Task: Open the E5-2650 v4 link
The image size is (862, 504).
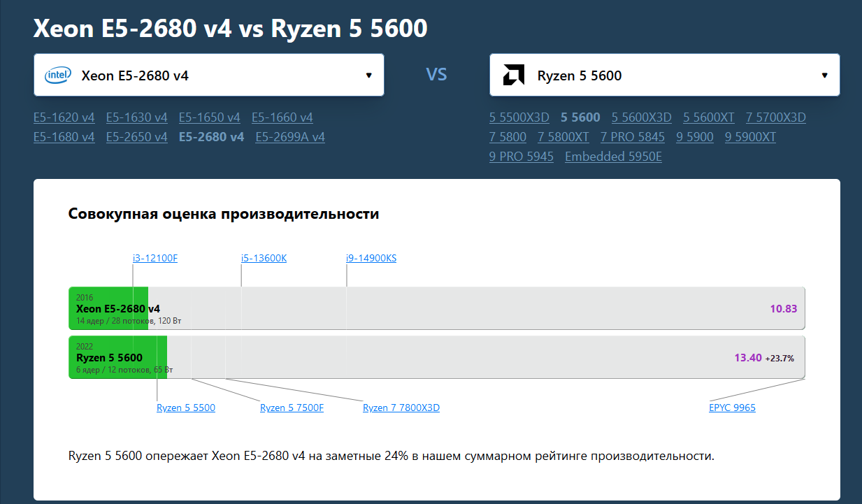Action: [137, 137]
